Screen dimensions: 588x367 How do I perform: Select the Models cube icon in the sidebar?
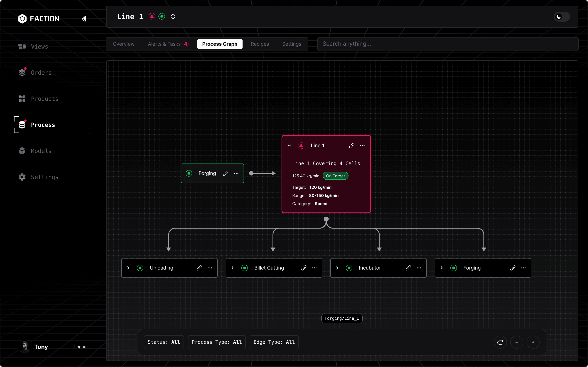pos(22,151)
